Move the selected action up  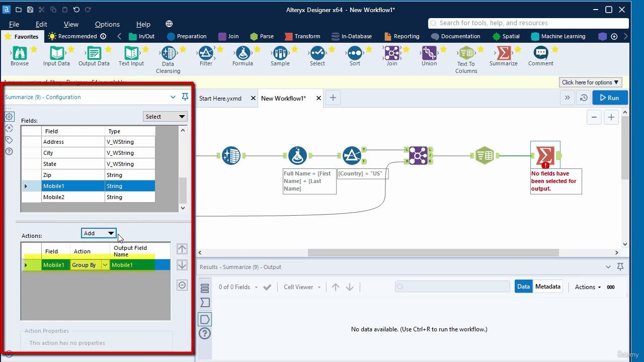click(182, 249)
